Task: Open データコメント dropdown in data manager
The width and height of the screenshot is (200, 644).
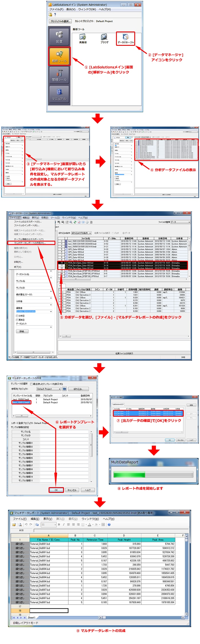Action: [x=34, y=327]
